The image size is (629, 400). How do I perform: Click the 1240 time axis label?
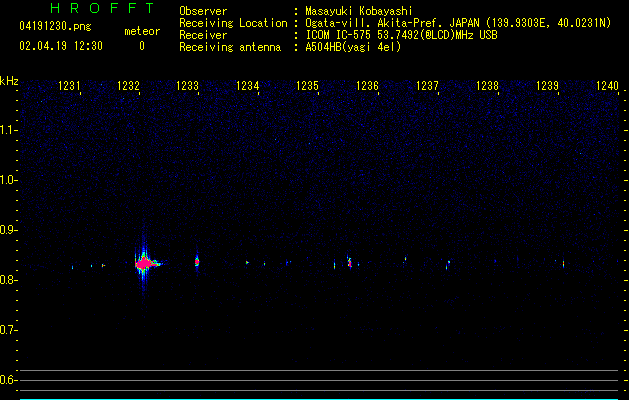607,86
